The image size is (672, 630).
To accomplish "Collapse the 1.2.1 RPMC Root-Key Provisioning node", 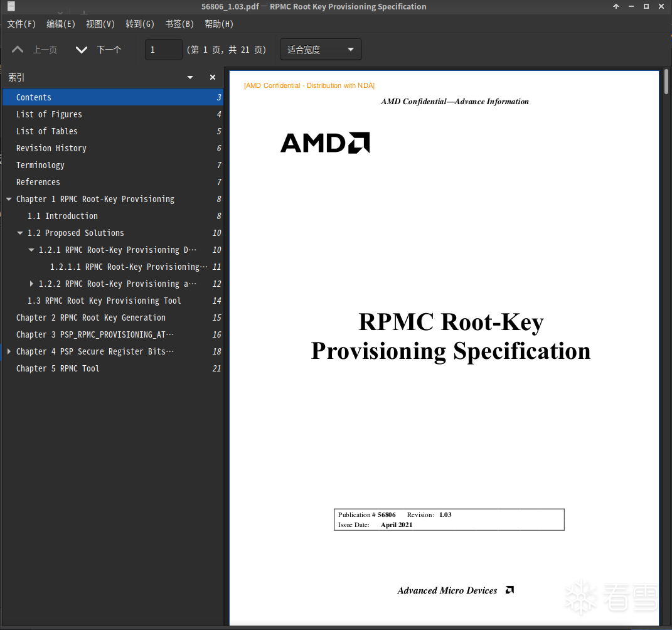I will coord(31,250).
